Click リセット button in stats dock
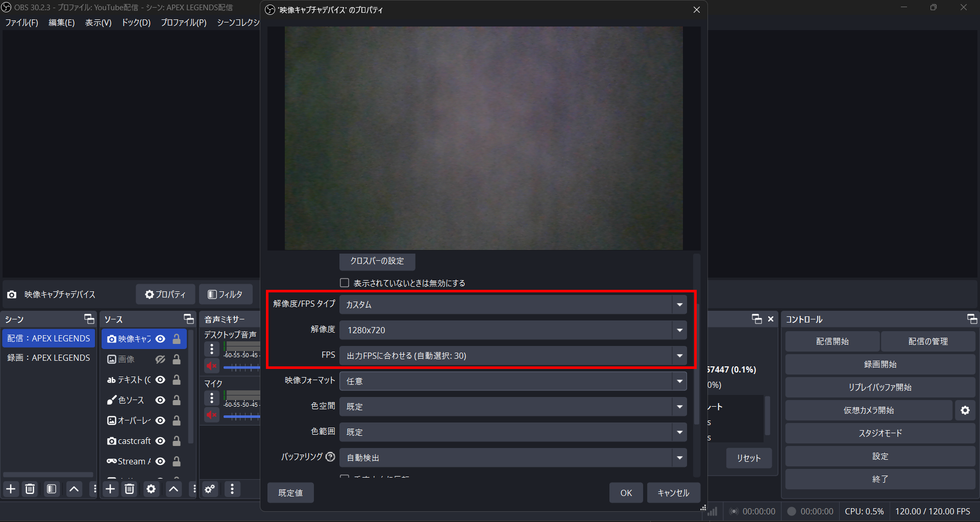This screenshot has height=522, width=980. click(x=749, y=458)
